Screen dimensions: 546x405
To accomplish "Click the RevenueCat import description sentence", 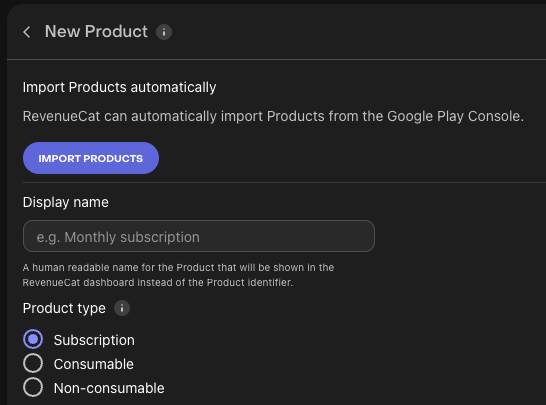I will [x=273, y=116].
